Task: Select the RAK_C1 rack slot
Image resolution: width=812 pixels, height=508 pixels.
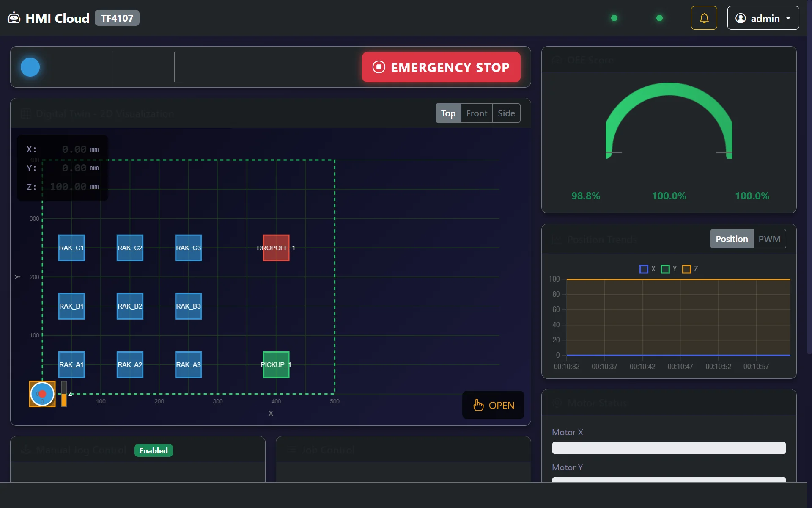Action: coord(71,248)
